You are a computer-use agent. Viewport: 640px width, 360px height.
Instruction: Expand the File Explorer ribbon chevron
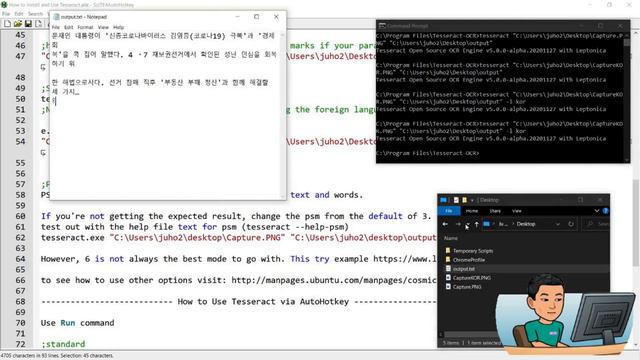point(597,211)
